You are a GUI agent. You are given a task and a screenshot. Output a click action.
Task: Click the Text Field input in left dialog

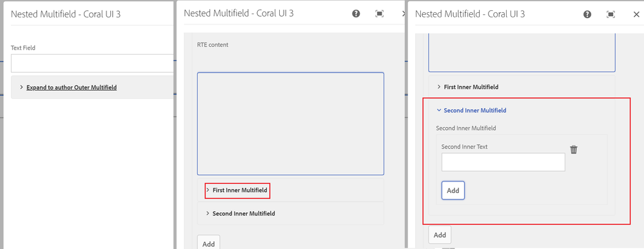click(x=92, y=63)
